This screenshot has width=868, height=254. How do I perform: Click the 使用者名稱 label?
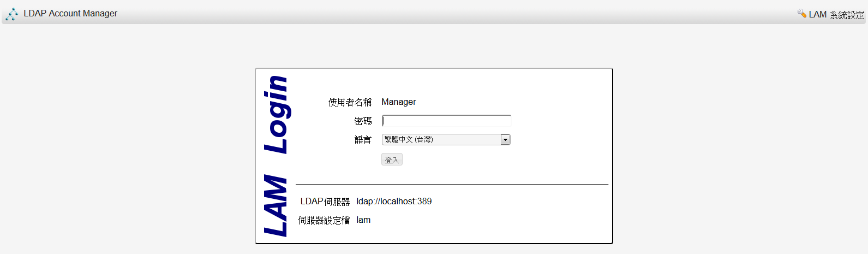(350, 103)
